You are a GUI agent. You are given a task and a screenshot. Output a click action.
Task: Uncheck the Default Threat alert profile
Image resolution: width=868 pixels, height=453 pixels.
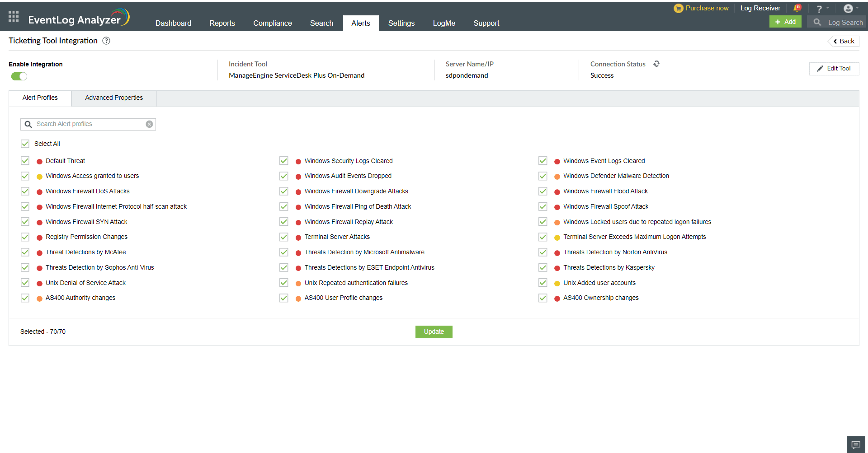tap(25, 161)
